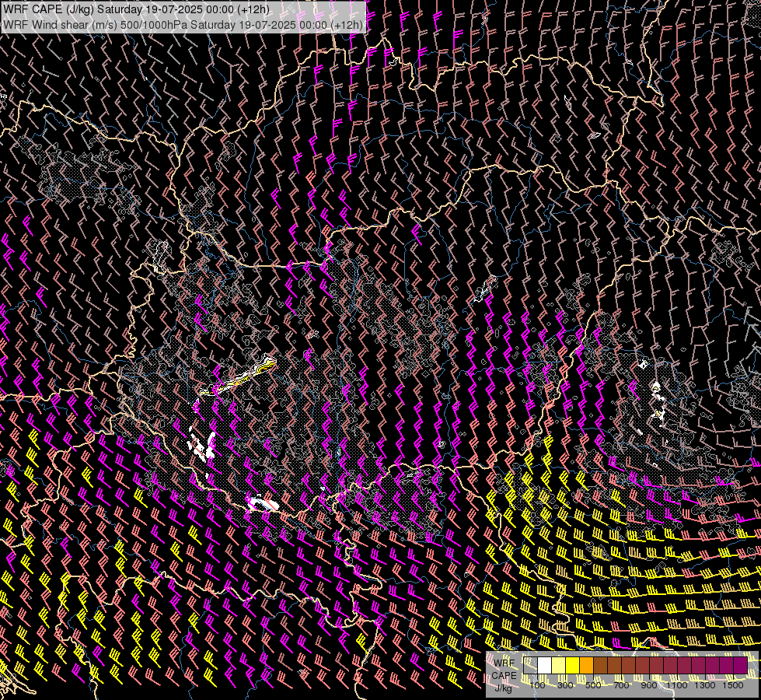Click the legend value 100
Screen dimensions: 761x700
tap(537, 685)
